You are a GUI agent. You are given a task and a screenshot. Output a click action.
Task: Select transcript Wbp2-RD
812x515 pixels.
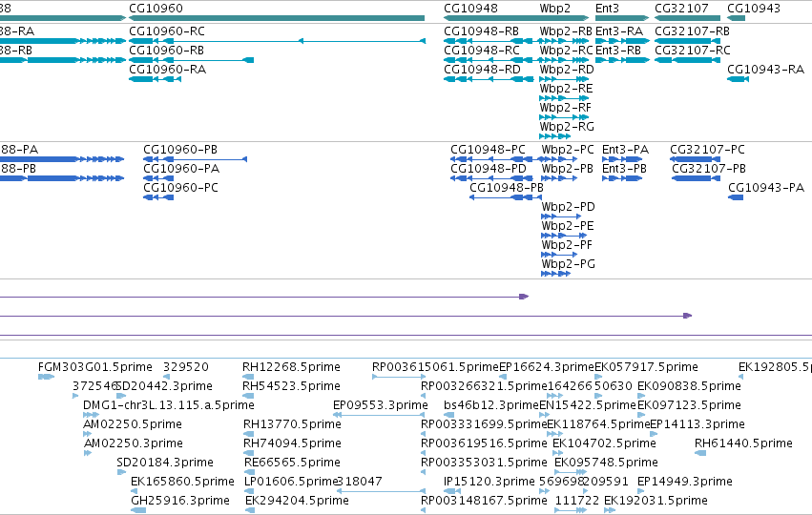pos(567,70)
